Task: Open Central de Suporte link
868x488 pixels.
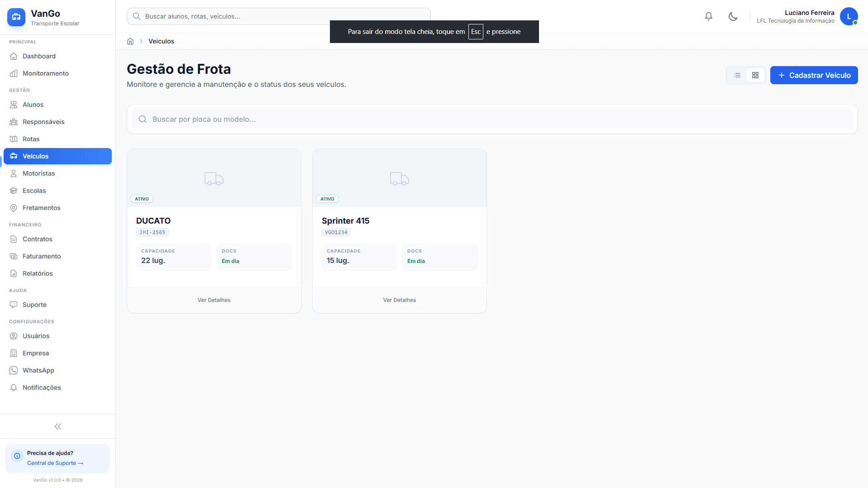Action: click(x=55, y=463)
